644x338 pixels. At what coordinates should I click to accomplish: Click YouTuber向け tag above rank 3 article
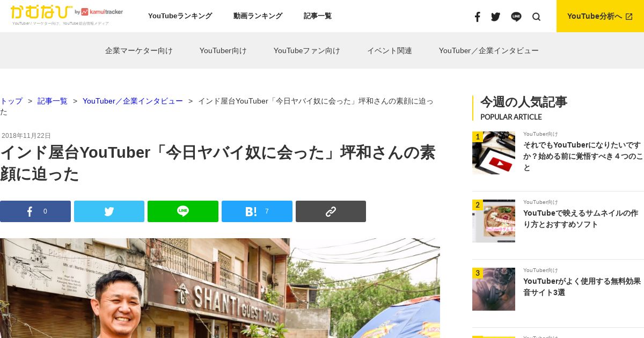click(x=540, y=270)
